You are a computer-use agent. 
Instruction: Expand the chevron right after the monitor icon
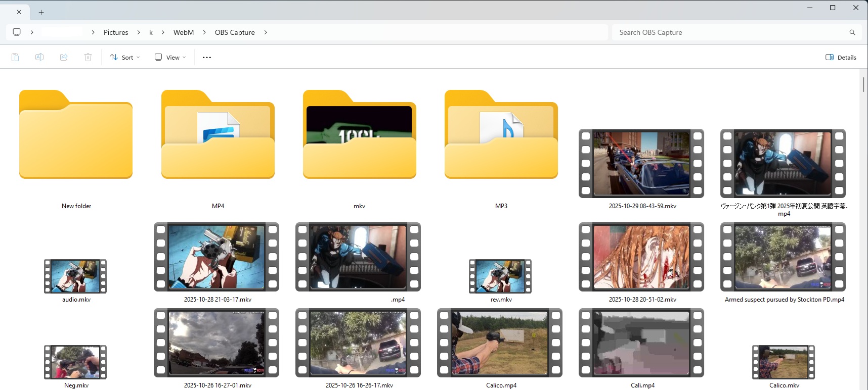pyautogui.click(x=32, y=32)
